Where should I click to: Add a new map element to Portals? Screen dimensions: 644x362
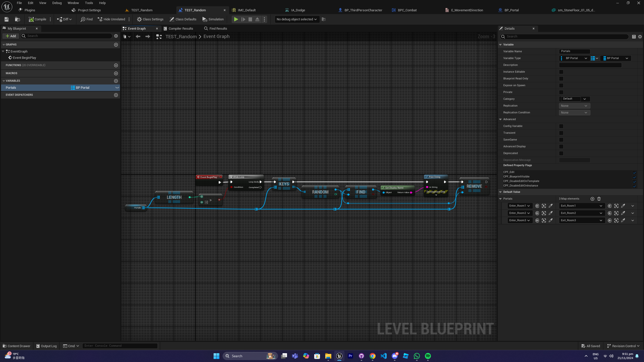pyautogui.click(x=592, y=199)
